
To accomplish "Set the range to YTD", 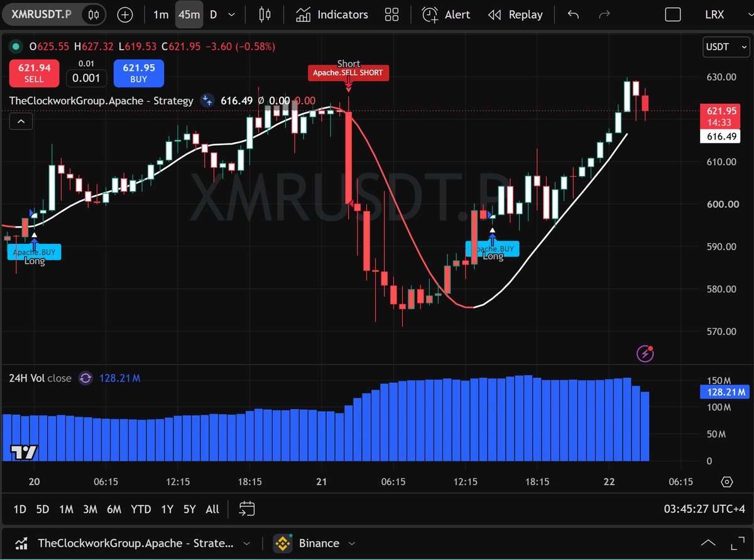I will click(x=141, y=509).
